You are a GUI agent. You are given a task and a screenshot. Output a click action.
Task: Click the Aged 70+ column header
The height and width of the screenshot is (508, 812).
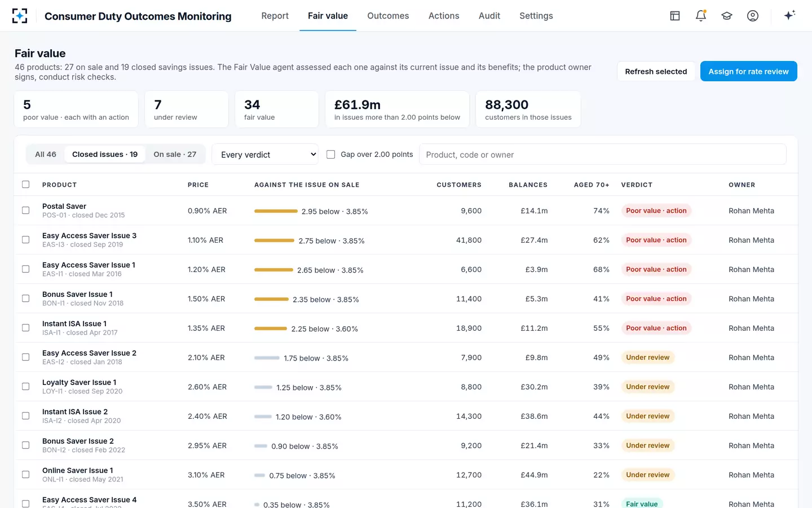(x=592, y=185)
